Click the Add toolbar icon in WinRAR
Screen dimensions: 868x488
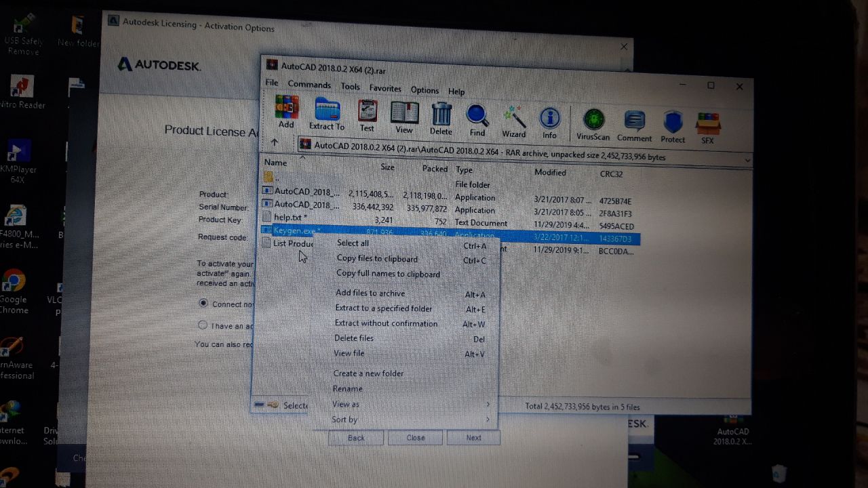[x=286, y=112]
